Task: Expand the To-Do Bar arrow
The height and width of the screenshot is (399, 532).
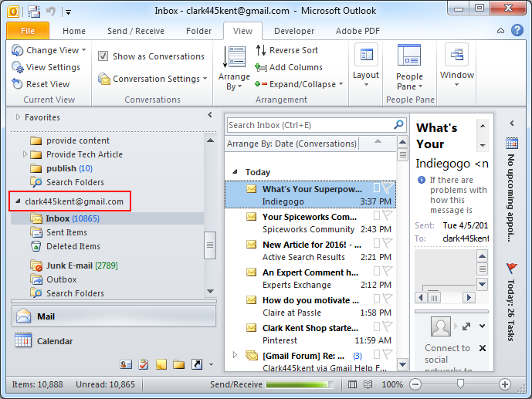Action: pos(512,123)
